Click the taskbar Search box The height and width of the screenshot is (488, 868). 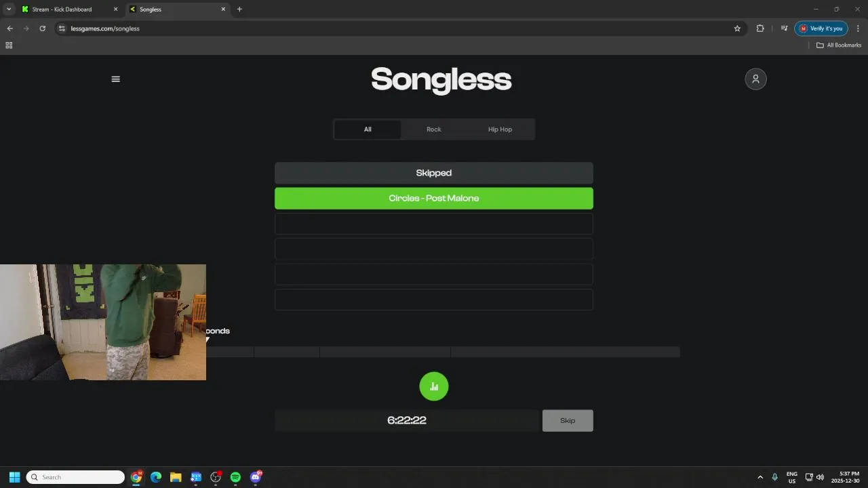(75, 477)
